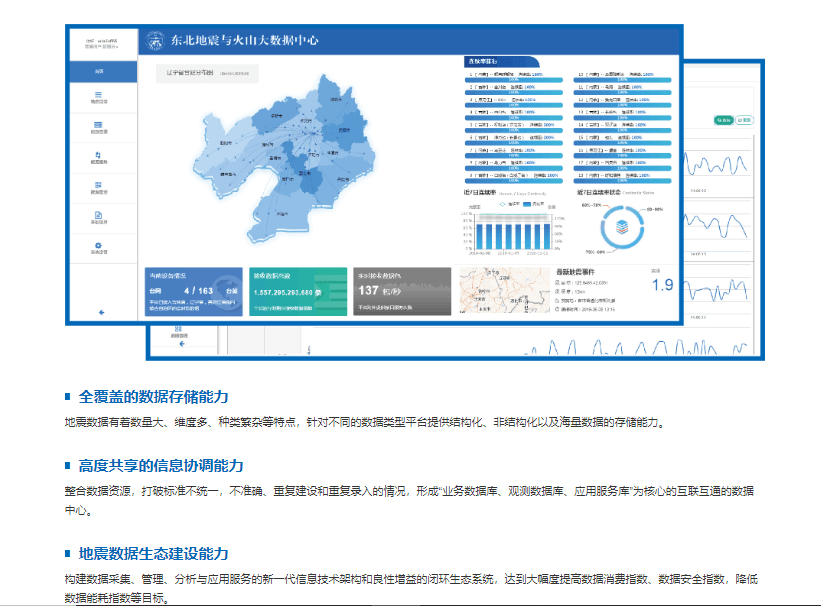The width and height of the screenshot is (821, 606).
Task: Click progress bar under ranking entry 2
Action: click(514, 93)
